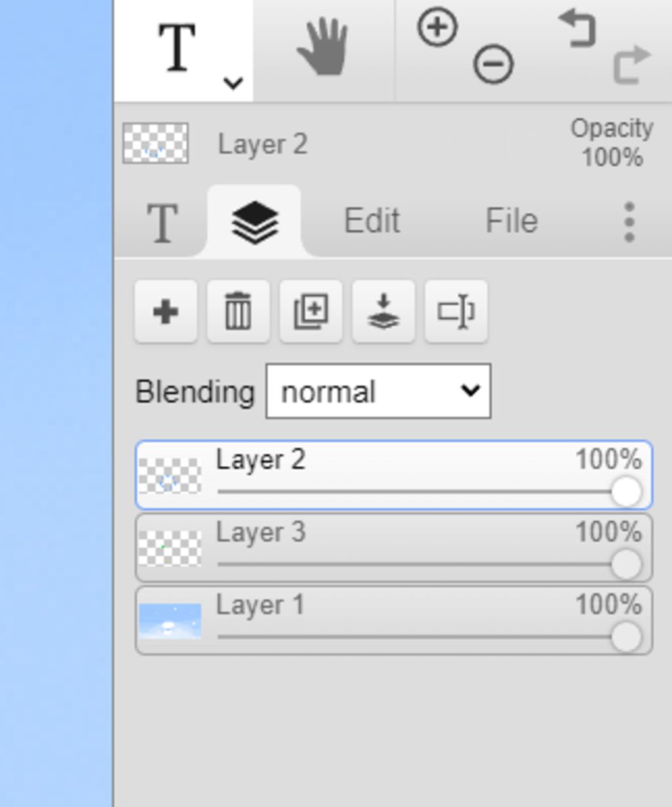Open the Text settings tab
The image size is (672, 807).
click(162, 223)
